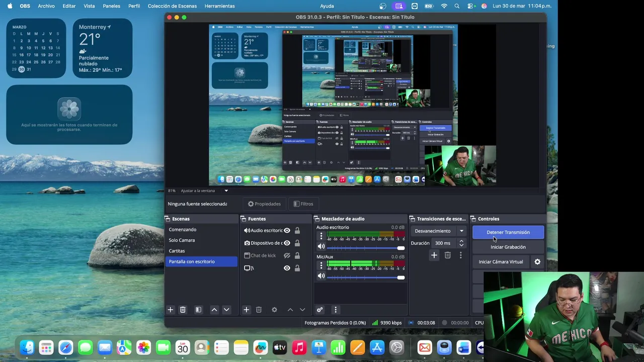The height and width of the screenshot is (362, 644).
Task: Move scene down with arrow icon
Action: pos(226,310)
